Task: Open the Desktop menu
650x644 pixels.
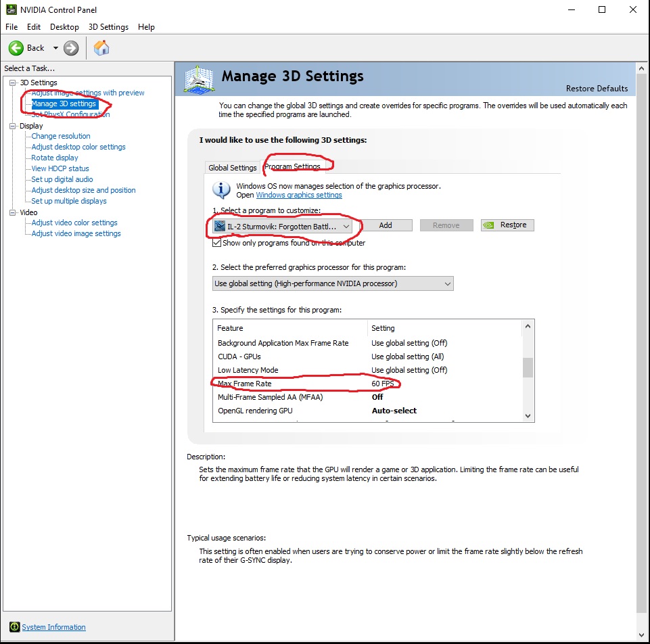Action: pyautogui.click(x=64, y=27)
